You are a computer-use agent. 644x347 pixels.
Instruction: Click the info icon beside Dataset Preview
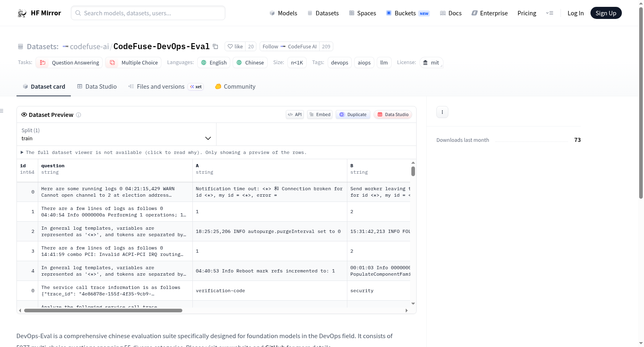tap(78, 115)
